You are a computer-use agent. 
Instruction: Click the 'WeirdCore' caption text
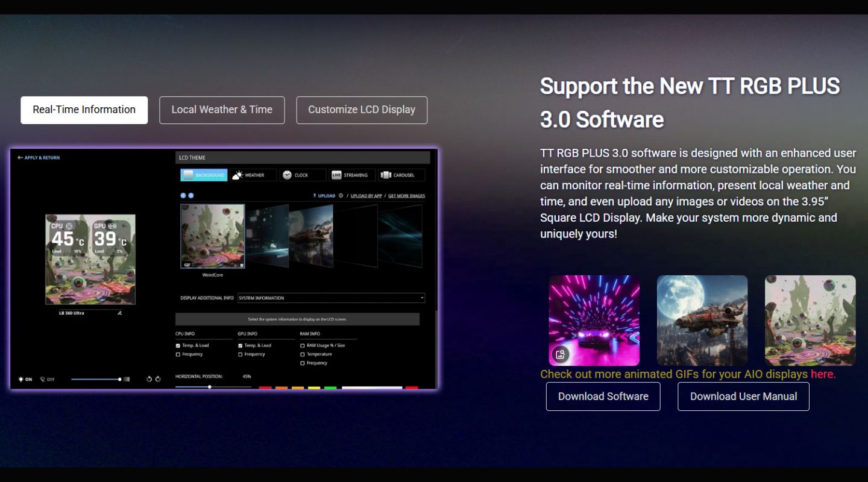pyautogui.click(x=213, y=275)
